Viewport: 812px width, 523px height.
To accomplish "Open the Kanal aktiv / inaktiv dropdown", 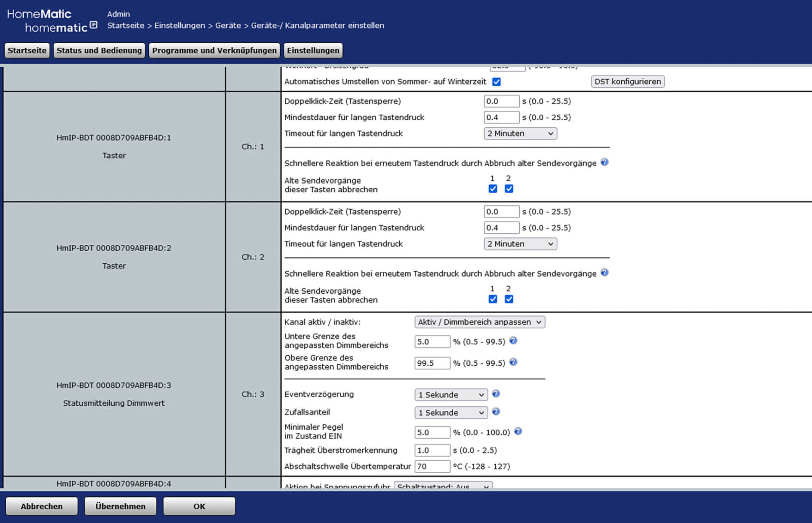I will pos(479,322).
